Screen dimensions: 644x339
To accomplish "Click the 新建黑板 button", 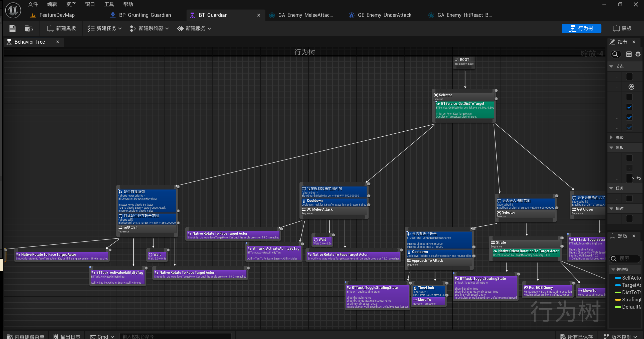I will (62, 29).
